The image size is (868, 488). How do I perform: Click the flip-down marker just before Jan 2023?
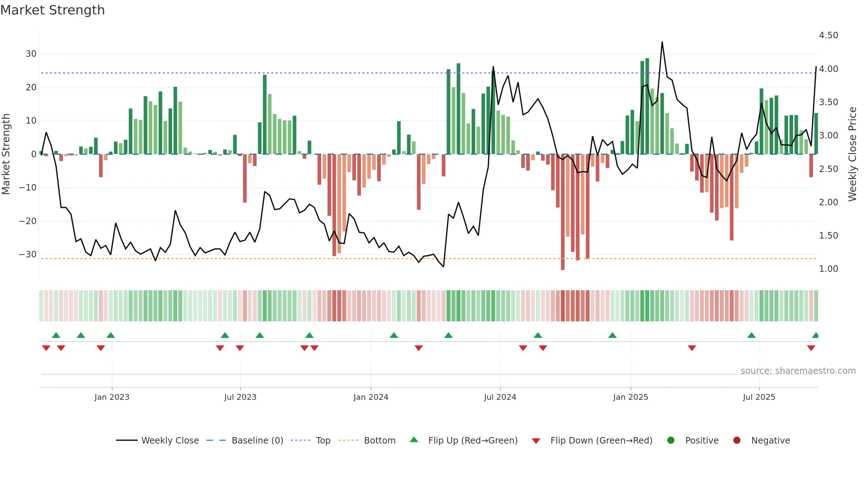click(101, 348)
